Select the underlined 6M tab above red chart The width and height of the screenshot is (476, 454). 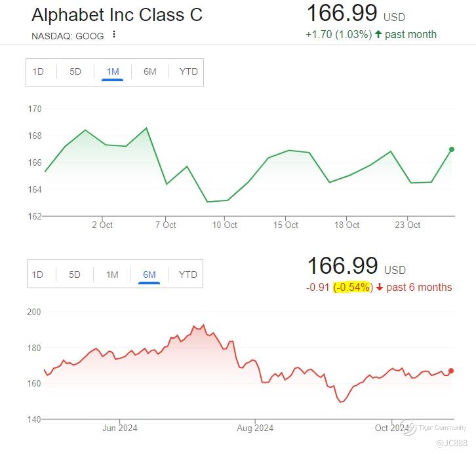coord(149,274)
